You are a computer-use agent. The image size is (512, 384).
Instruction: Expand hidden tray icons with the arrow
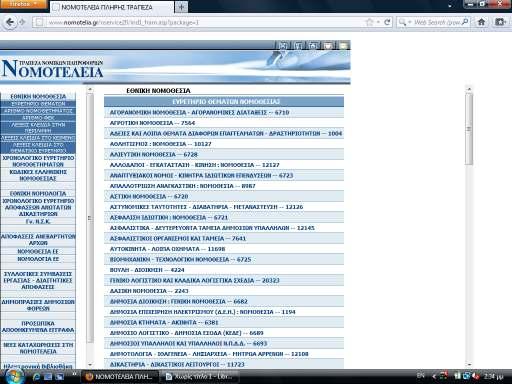click(x=434, y=377)
